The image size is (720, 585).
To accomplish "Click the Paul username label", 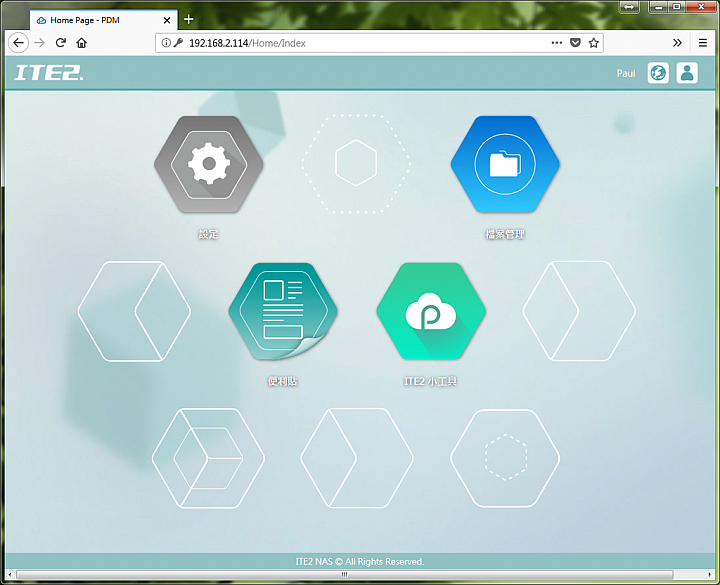I will coord(626,73).
